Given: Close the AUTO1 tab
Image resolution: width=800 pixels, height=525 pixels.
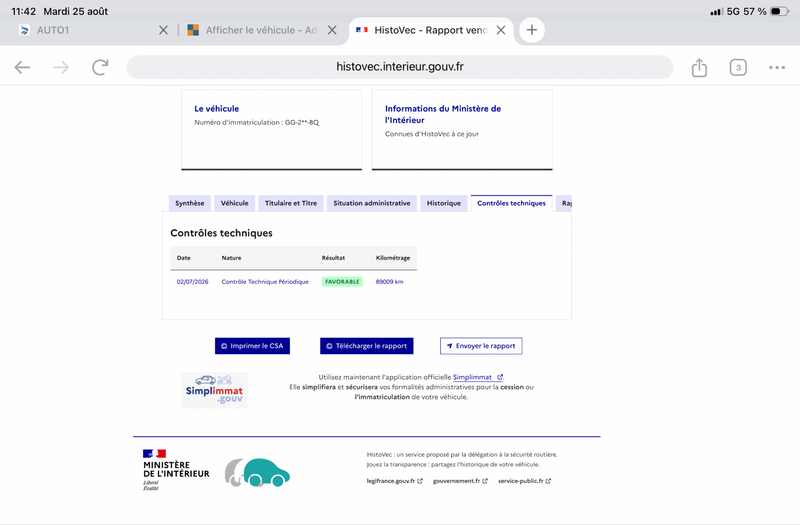Looking at the screenshot, I should pos(163,30).
